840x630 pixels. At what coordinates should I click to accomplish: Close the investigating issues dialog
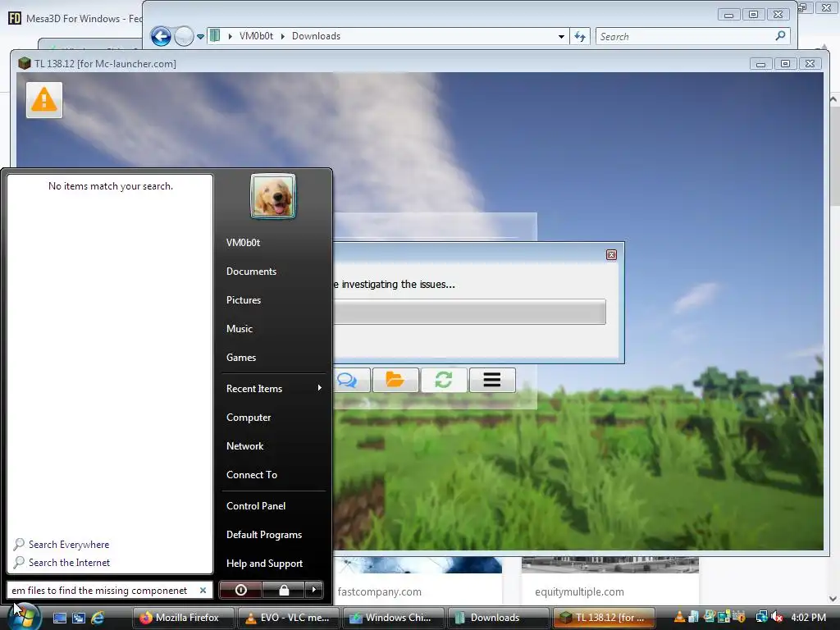tap(611, 254)
